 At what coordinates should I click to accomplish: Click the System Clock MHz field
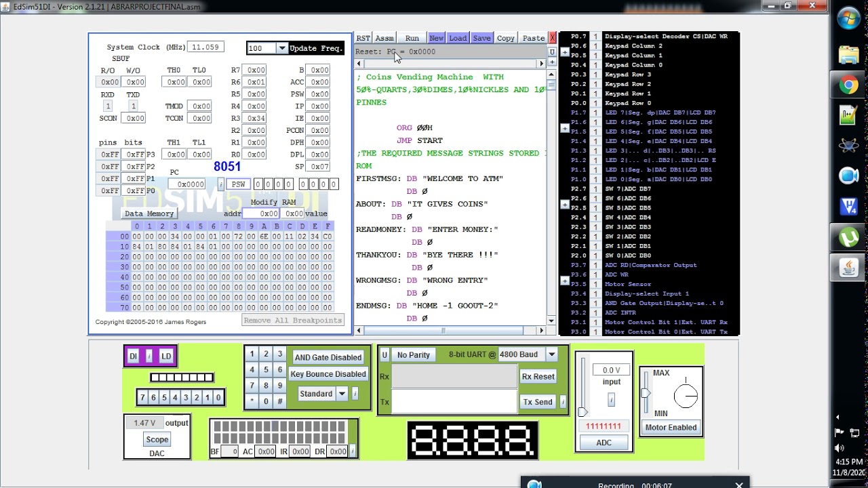(205, 47)
